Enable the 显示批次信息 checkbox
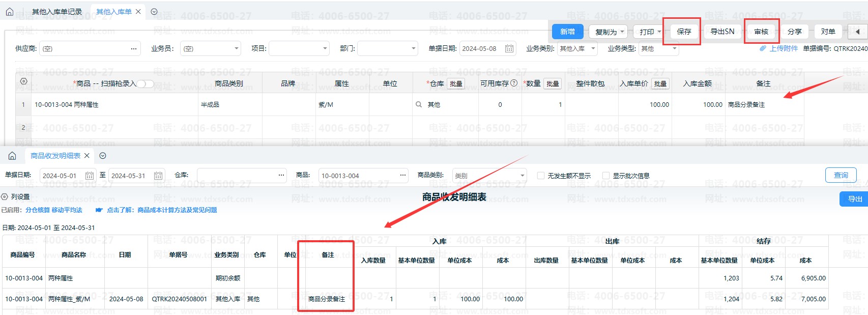Screen dimensions: 868x315 click(606, 176)
